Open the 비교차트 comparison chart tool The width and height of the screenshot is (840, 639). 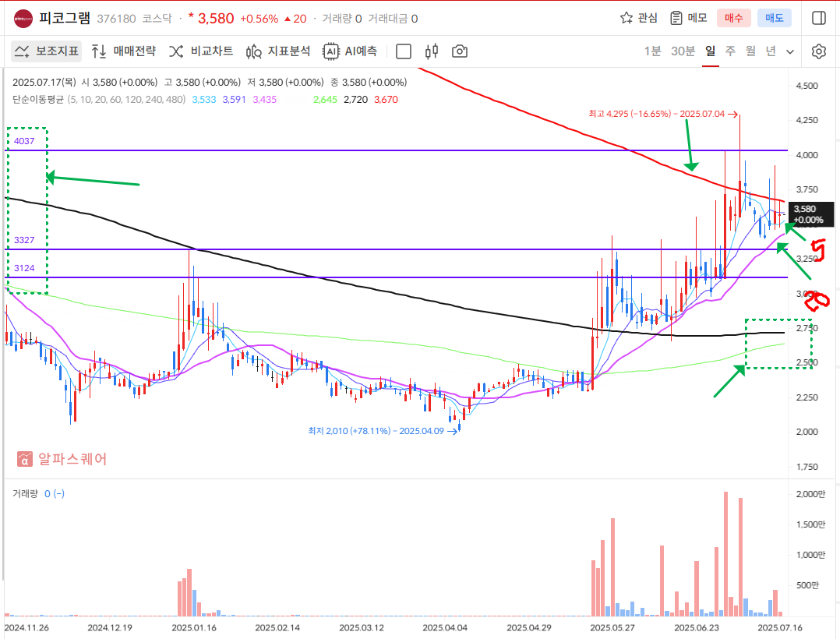pos(201,51)
